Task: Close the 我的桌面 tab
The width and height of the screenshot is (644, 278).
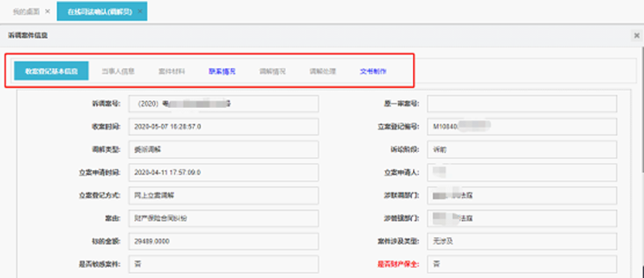Action: tap(48, 12)
